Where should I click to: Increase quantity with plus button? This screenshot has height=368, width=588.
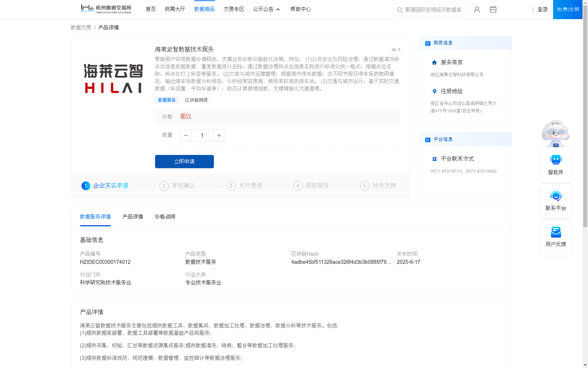point(219,135)
